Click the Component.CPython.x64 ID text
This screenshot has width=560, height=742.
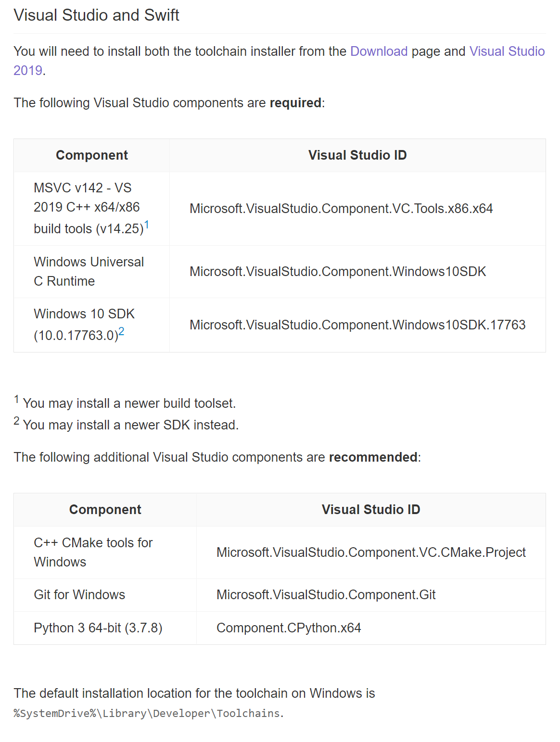point(289,628)
